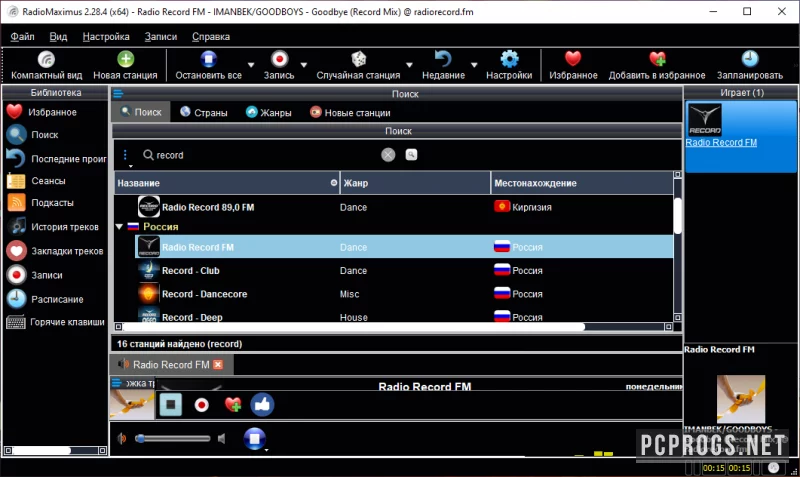
Task: Open dropdown arrow next to Случайная станция
Action: pyautogui.click(x=409, y=65)
